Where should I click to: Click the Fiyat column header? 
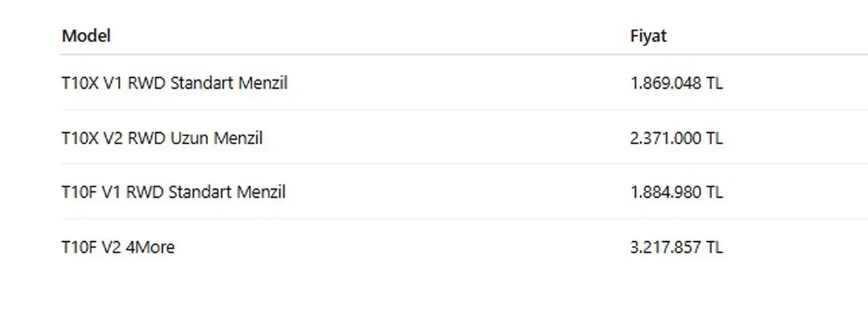tap(648, 36)
